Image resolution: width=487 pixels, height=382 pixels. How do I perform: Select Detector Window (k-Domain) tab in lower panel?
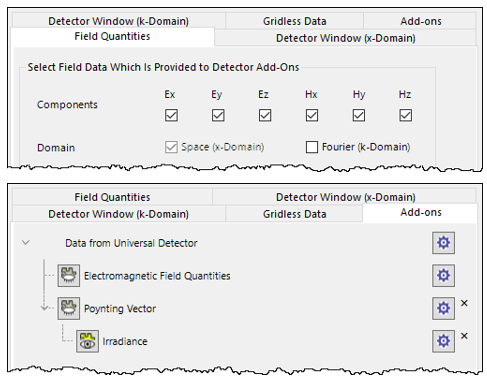[x=118, y=214]
